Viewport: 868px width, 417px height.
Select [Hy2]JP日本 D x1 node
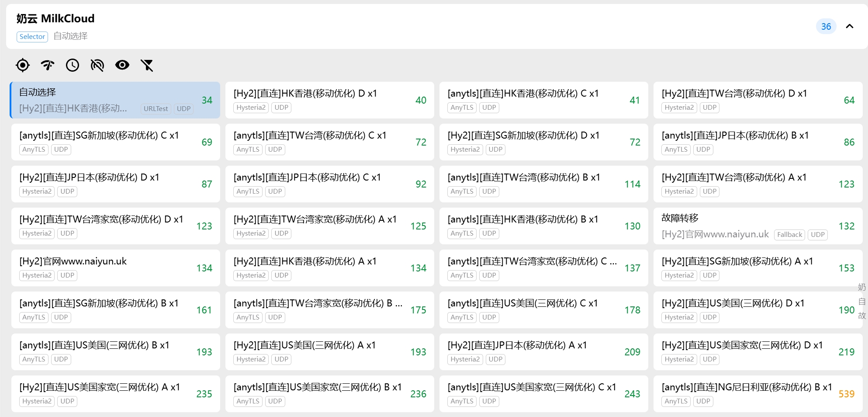coord(115,184)
